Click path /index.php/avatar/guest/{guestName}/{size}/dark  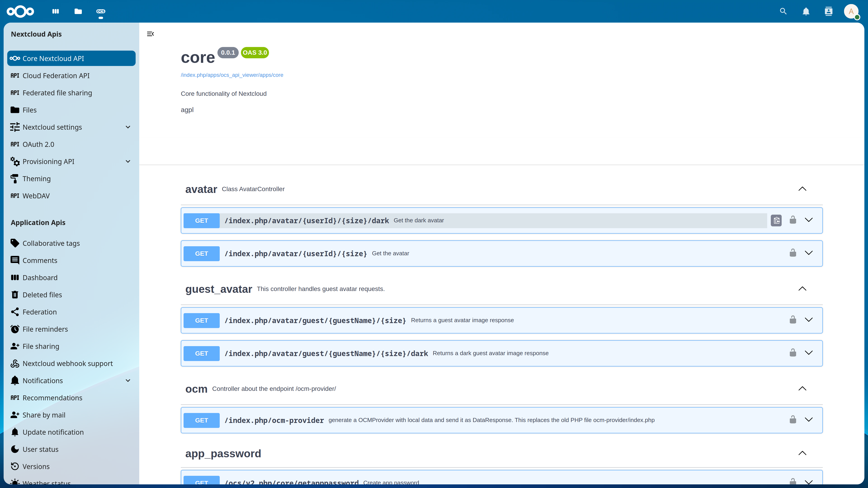point(326,353)
